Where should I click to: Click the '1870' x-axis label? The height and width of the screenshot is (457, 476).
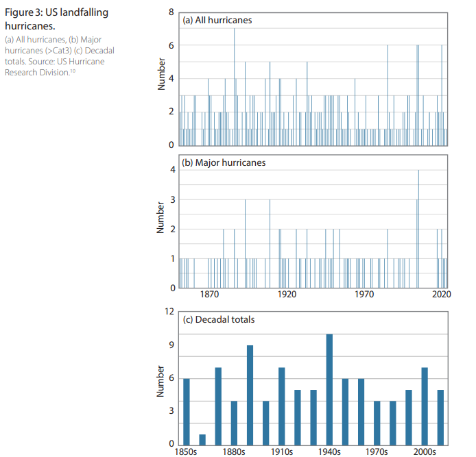point(209,294)
